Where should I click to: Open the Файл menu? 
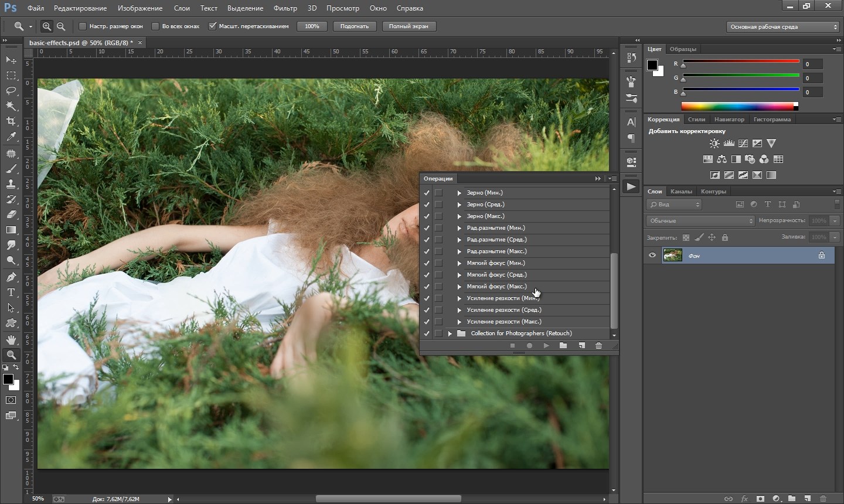[36, 8]
